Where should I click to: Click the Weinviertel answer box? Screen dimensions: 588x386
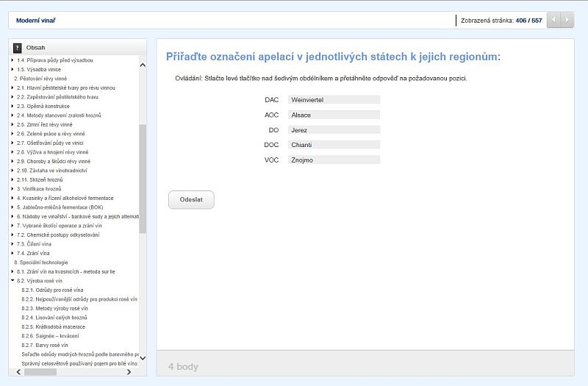click(334, 99)
